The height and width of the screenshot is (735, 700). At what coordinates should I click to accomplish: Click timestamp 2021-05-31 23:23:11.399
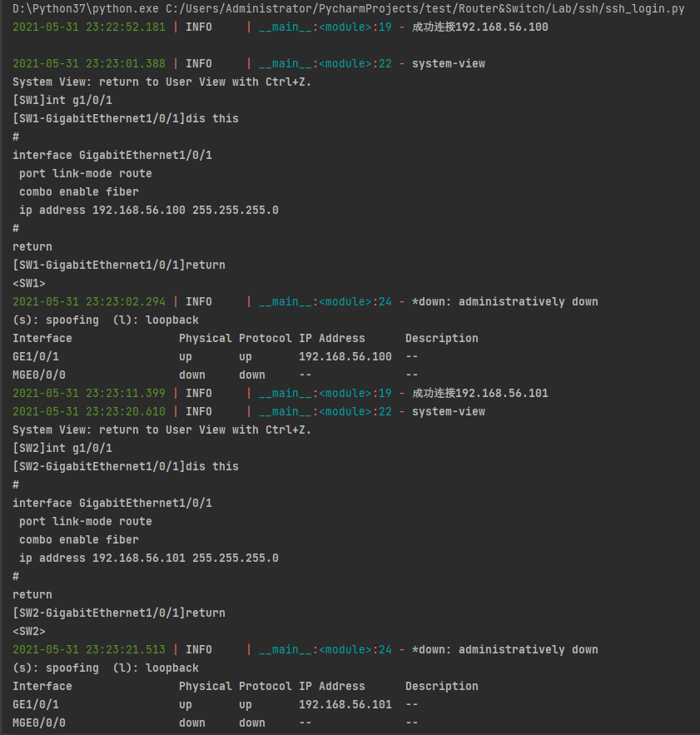click(x=88, y=393)
